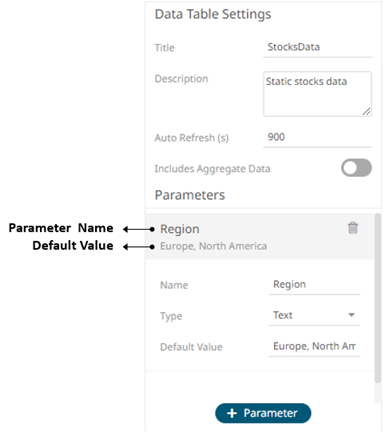Click the Description box resize grip

(367, 112)
